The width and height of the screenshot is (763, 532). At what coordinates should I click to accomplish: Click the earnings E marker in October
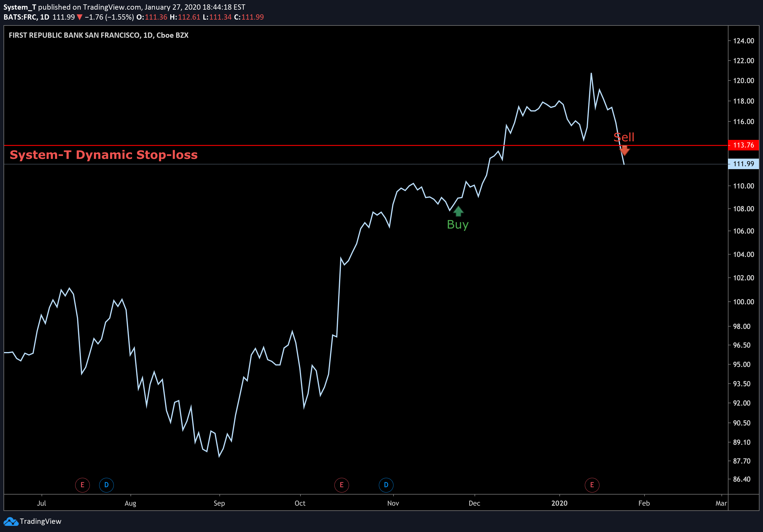[342, 485]
